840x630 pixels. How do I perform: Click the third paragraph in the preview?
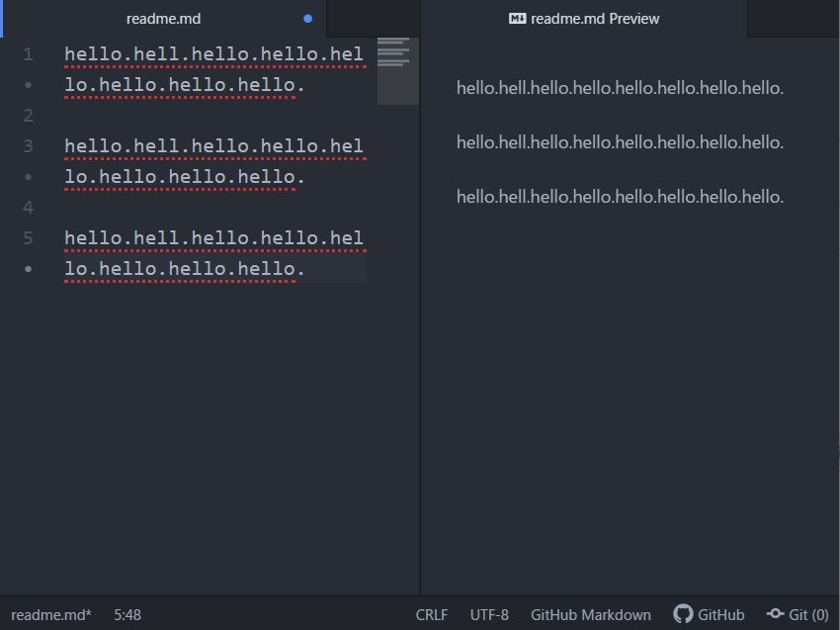coord(620,196)
